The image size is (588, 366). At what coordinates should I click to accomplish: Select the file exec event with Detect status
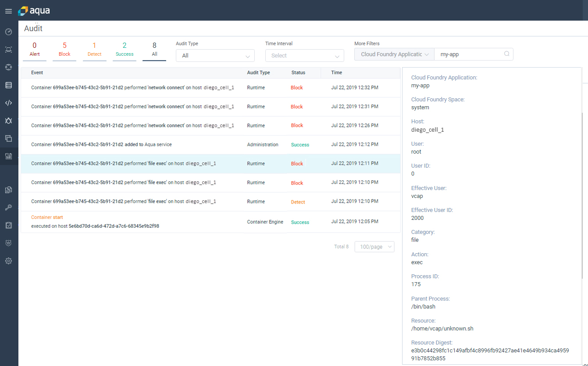(x=210, y=201)
